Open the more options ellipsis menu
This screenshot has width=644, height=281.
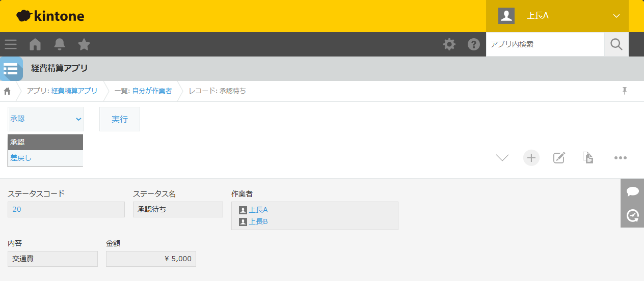point(620,158)
